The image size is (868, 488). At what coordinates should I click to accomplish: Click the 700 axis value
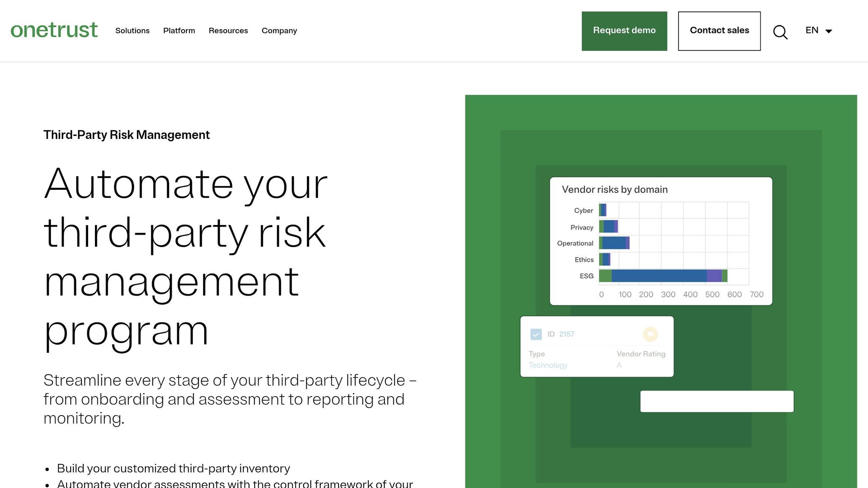pos(757,294)
